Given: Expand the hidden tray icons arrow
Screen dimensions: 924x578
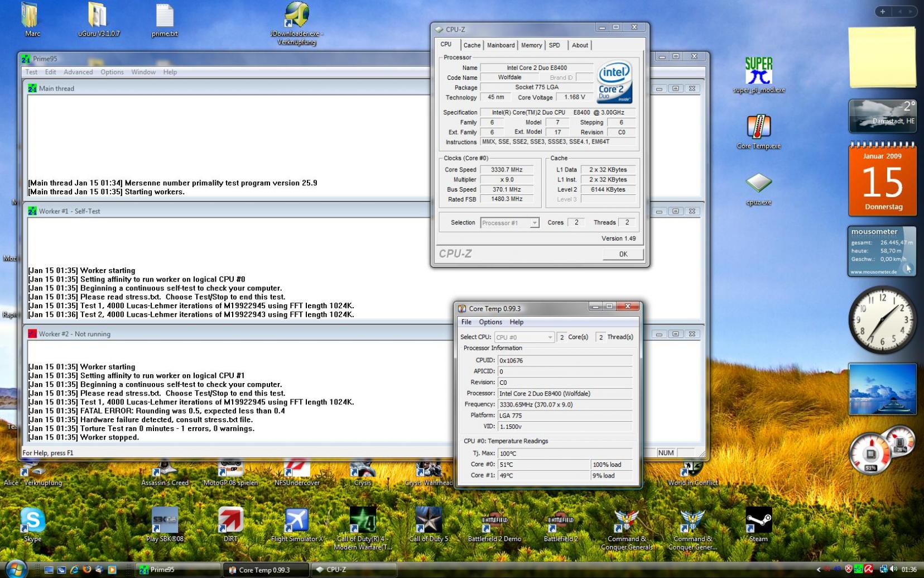Looking at the screenshot, I should (819, 570).
